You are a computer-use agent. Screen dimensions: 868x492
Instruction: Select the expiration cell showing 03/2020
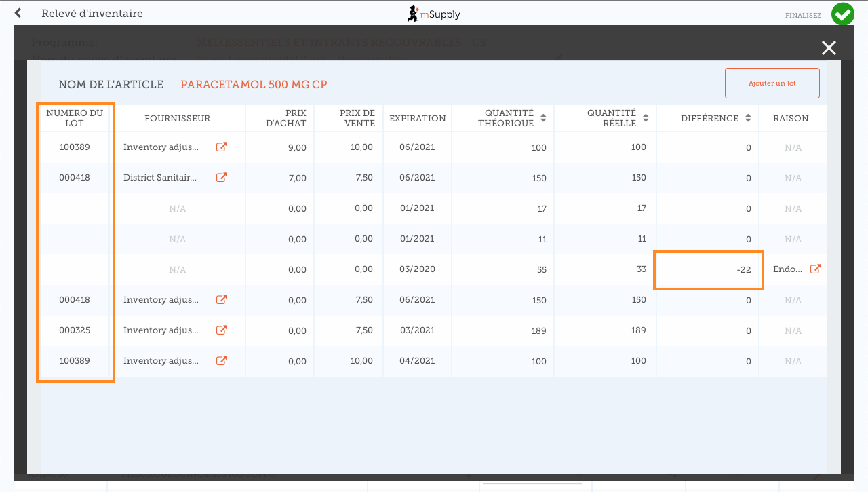(417, 269)
